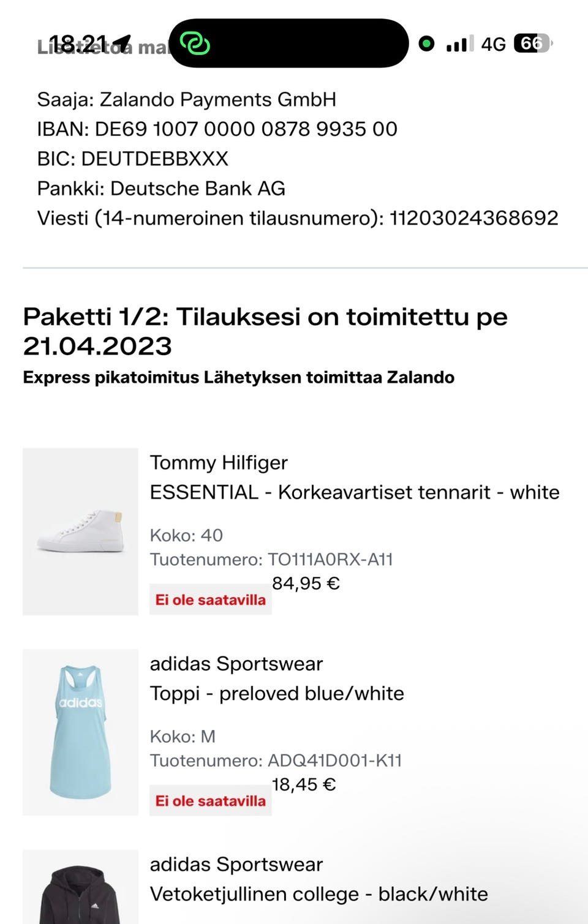Screen dimensions: 588x924
Task: Open Toppi preloved blue/white product title
Action: (277, 693)
